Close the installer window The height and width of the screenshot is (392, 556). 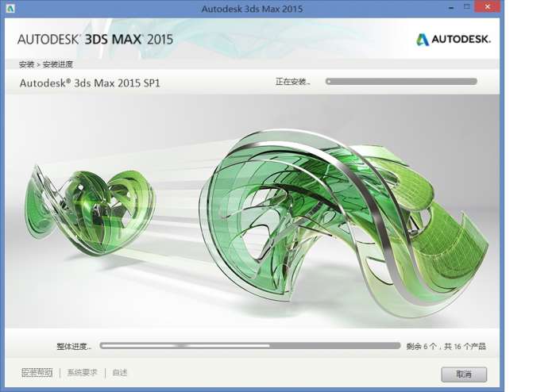tap(487, 6)
